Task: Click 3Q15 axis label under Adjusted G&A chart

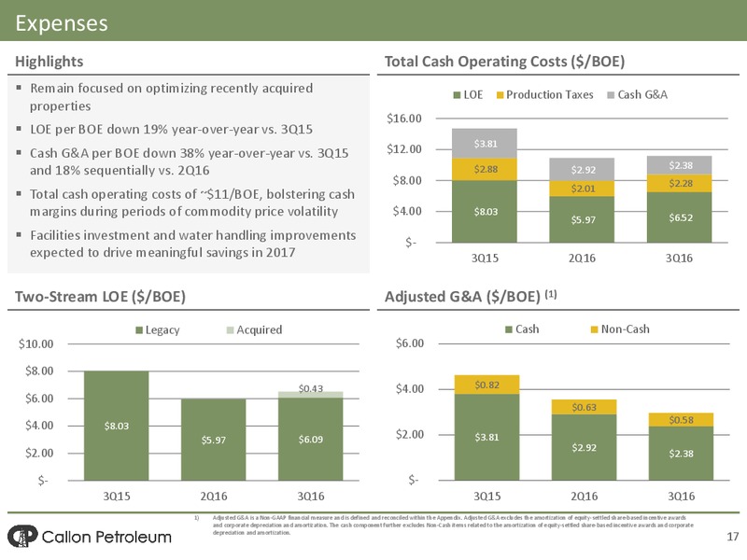Action: (x=486, y=497)
